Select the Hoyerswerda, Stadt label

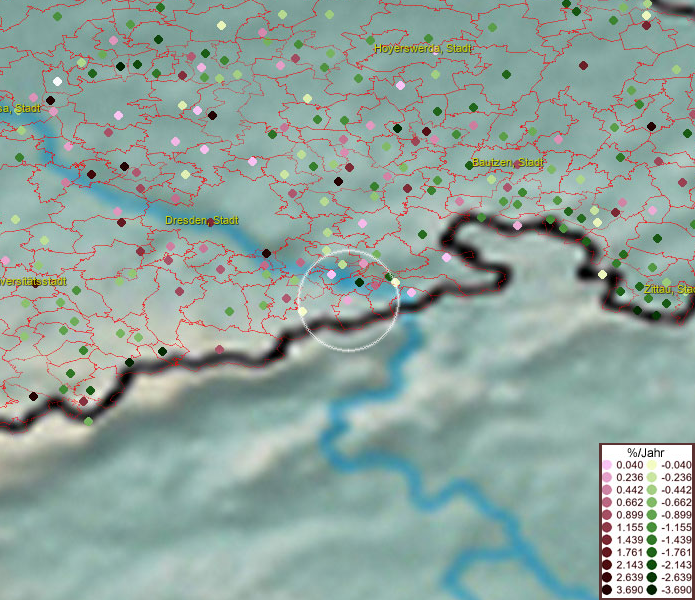click(422, 48)
